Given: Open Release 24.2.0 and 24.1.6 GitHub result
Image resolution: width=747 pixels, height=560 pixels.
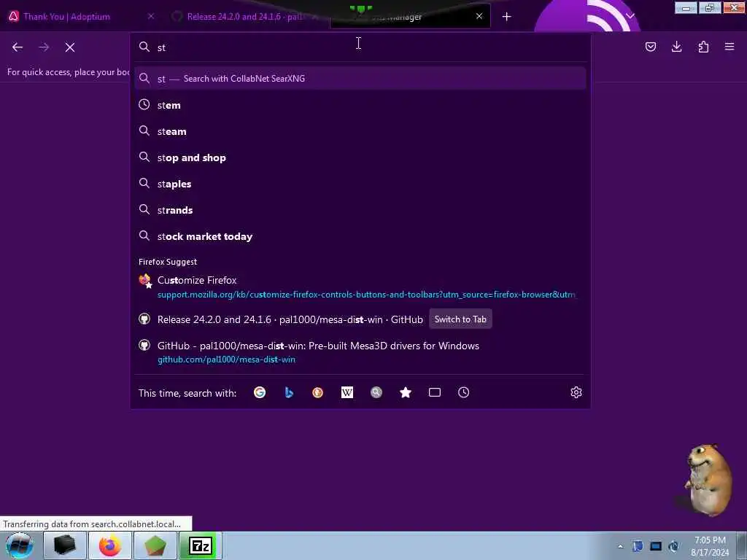Looking at the screenshot, I should 290,319.
